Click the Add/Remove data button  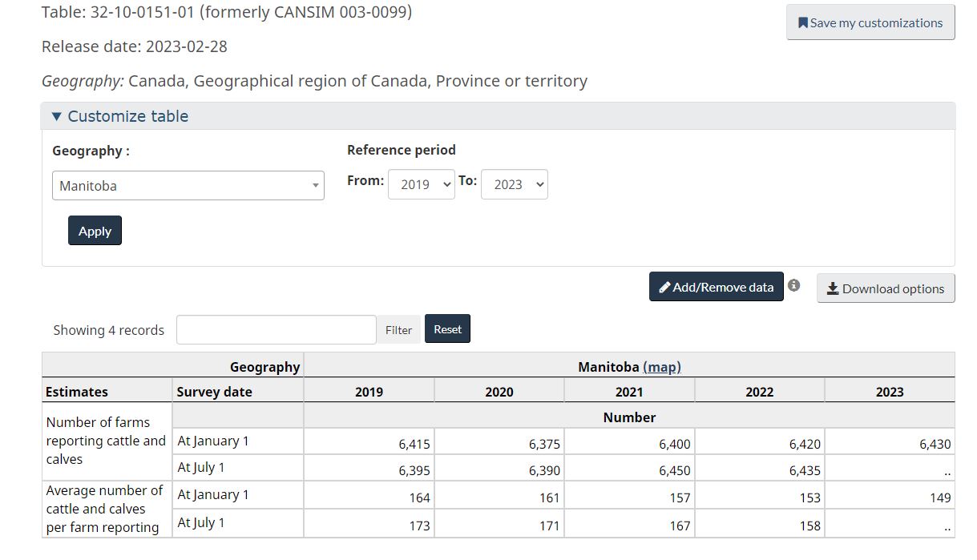pos(716,287)
